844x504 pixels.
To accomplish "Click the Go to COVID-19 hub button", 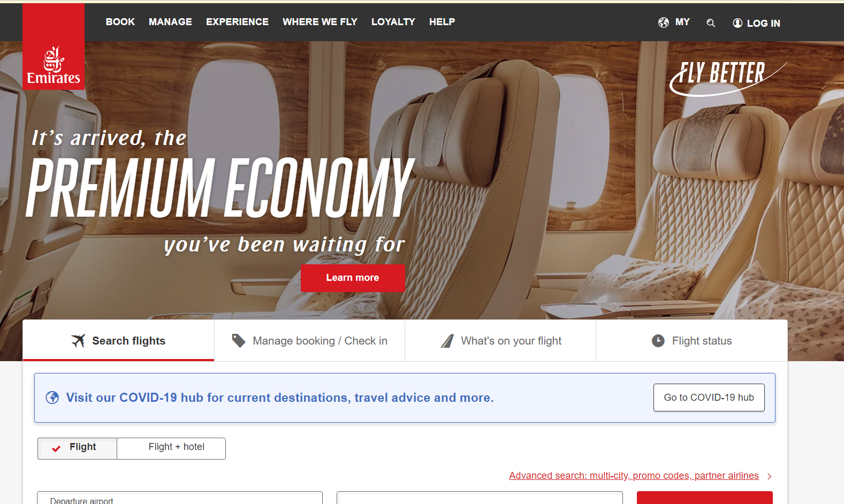I will tap(709, 398).
